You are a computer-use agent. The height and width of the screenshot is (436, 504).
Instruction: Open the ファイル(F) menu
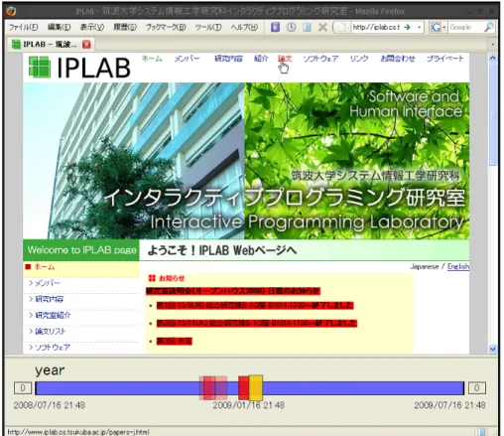click(x=23, y=27)
